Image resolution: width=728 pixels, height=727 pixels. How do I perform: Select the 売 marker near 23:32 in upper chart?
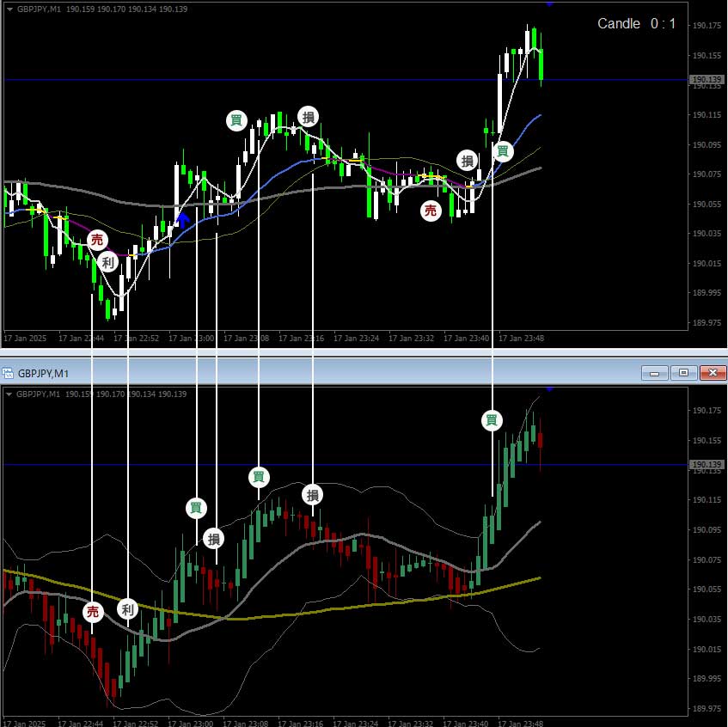[431, 211]
